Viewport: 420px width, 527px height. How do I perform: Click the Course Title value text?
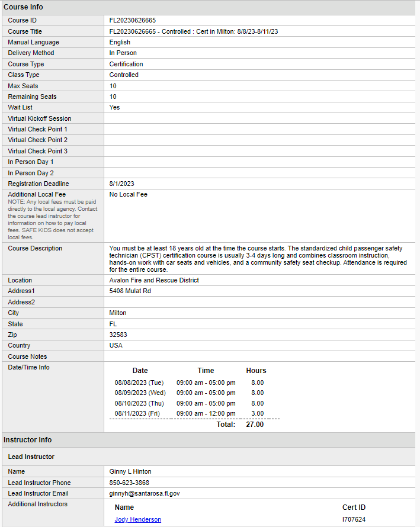(x=193, y=31)
